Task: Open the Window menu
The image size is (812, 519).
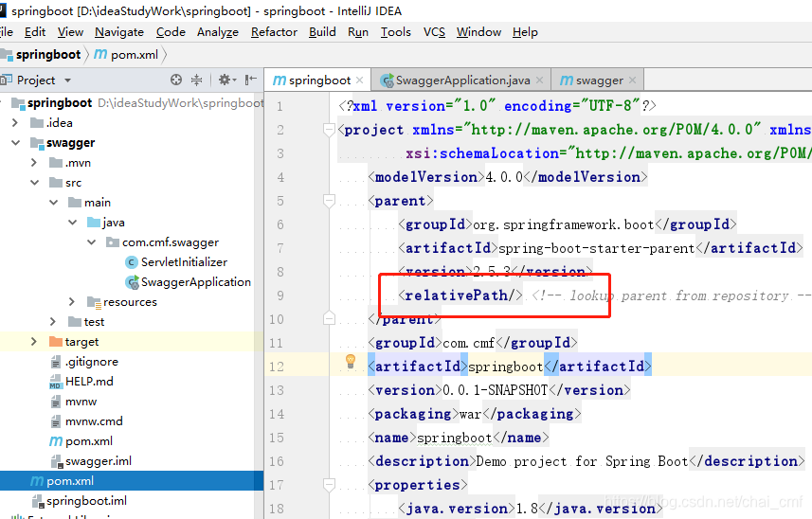Action: pos(478,32)
